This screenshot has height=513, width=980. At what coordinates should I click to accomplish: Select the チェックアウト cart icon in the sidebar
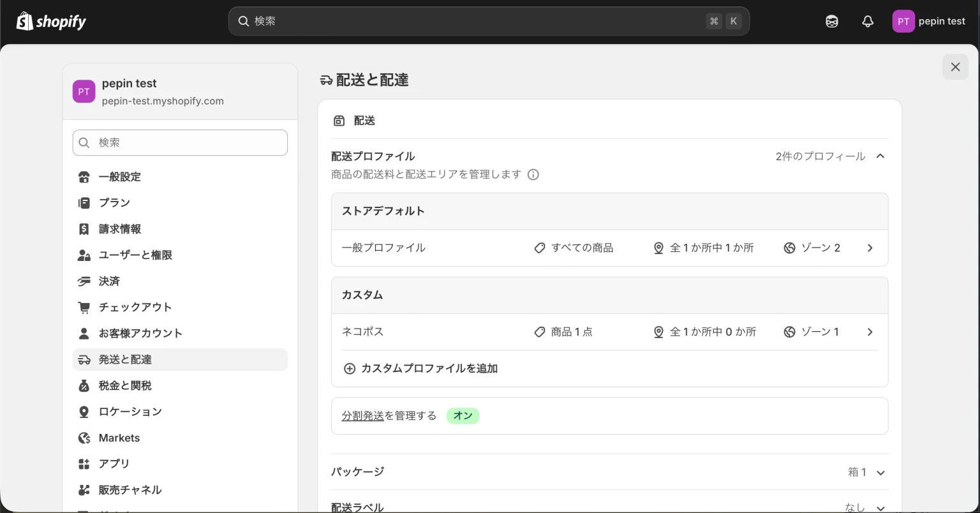[x=84, y=307]
